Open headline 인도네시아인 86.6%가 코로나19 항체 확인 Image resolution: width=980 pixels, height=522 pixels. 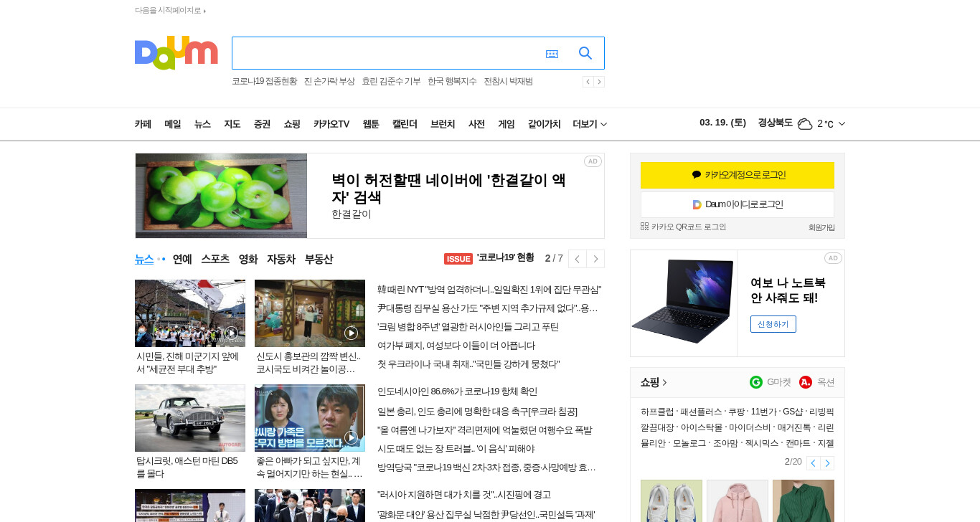(x=457, y=391)
